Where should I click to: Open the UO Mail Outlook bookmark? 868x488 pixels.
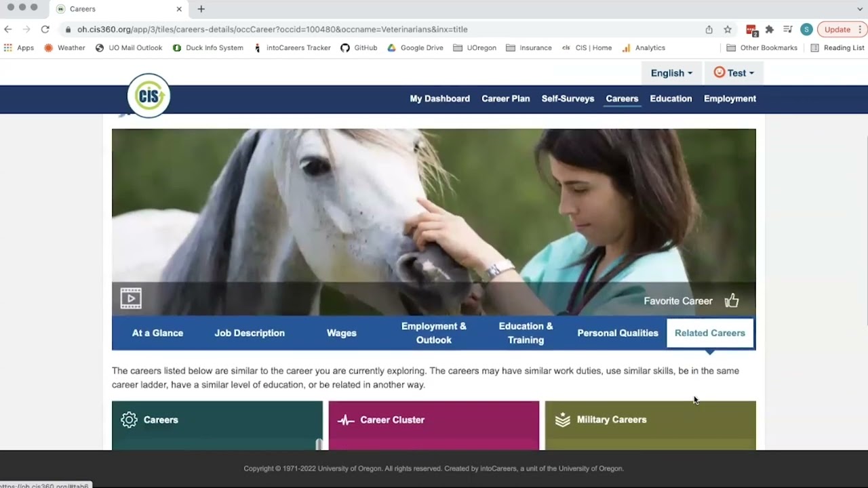click(129, 47)
